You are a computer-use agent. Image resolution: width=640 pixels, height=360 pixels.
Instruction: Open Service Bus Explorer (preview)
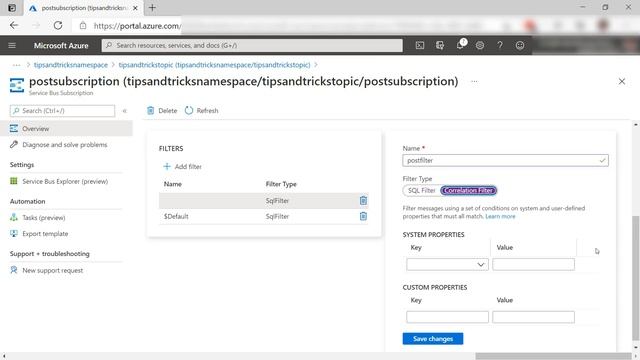coord(65,181)
